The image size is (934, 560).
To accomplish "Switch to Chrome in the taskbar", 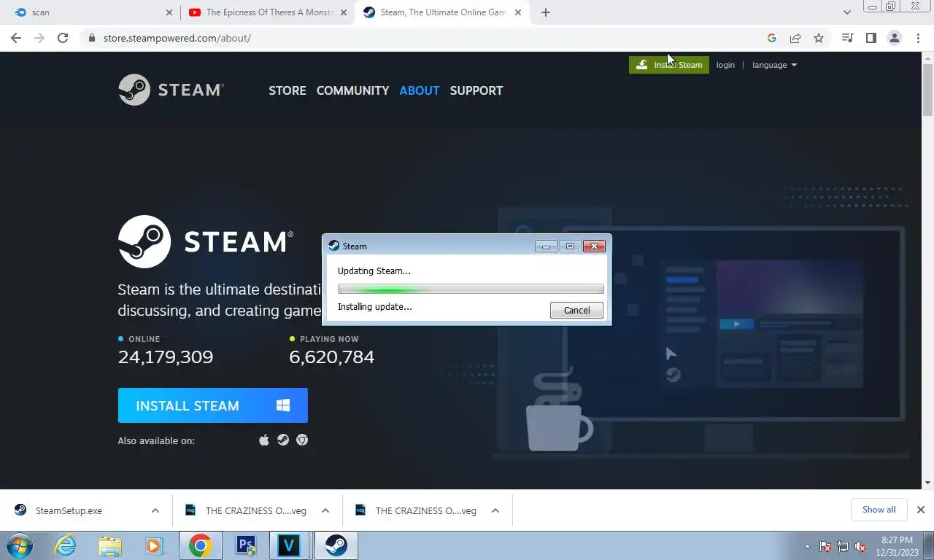I will pyautogui.click(x=200, y=545).
